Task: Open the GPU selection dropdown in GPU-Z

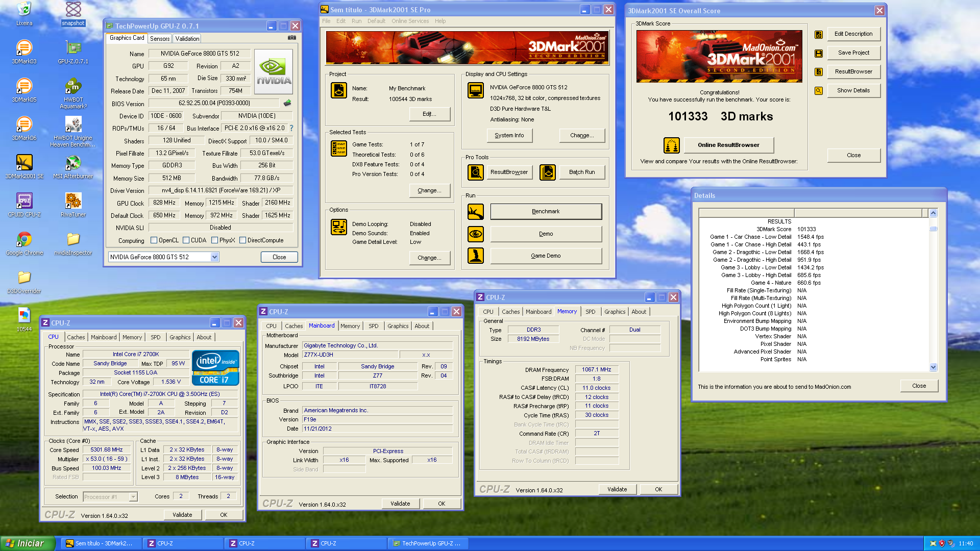Action: click(215, 257)
